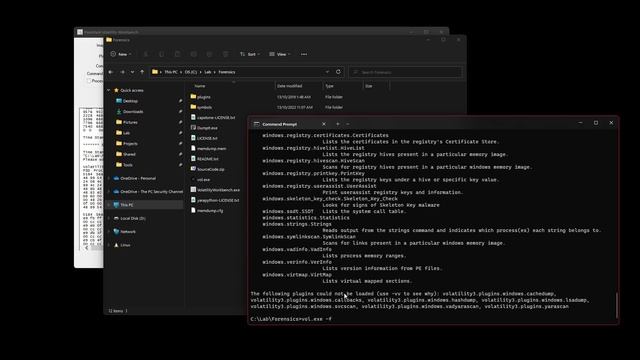Expand the This PC tree node
Viewport: 640px width, 360px height.
point(109,205)
